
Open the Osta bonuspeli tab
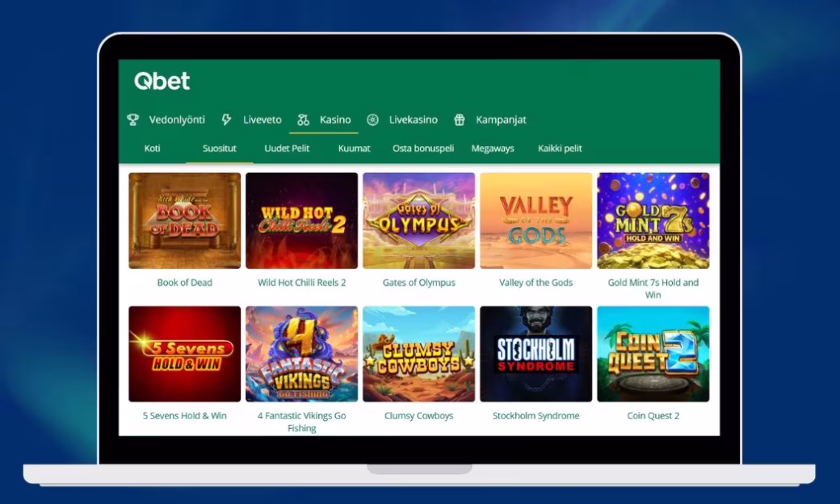[423, 149]
